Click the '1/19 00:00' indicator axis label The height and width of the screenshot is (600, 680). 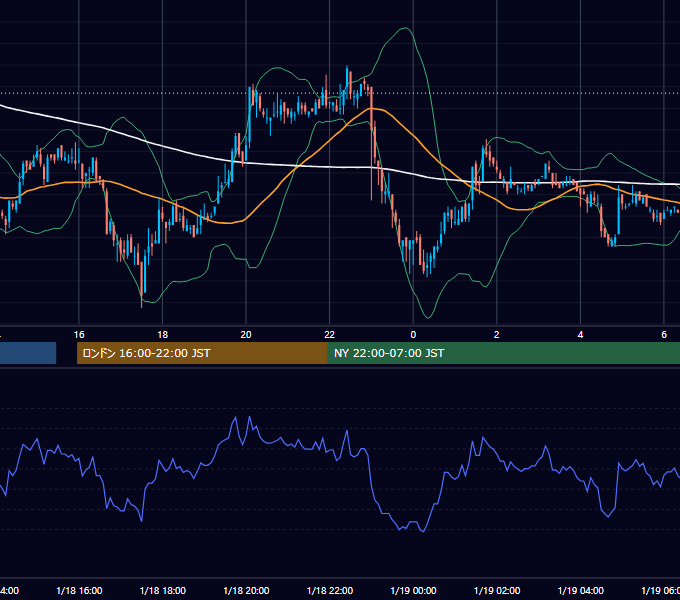[x=413, y=591]
